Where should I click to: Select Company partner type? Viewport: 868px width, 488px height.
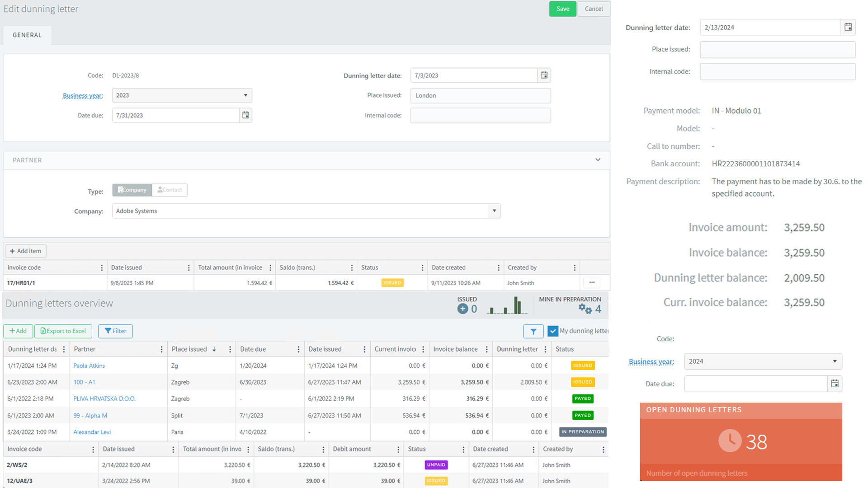click(x=132, y=190)
